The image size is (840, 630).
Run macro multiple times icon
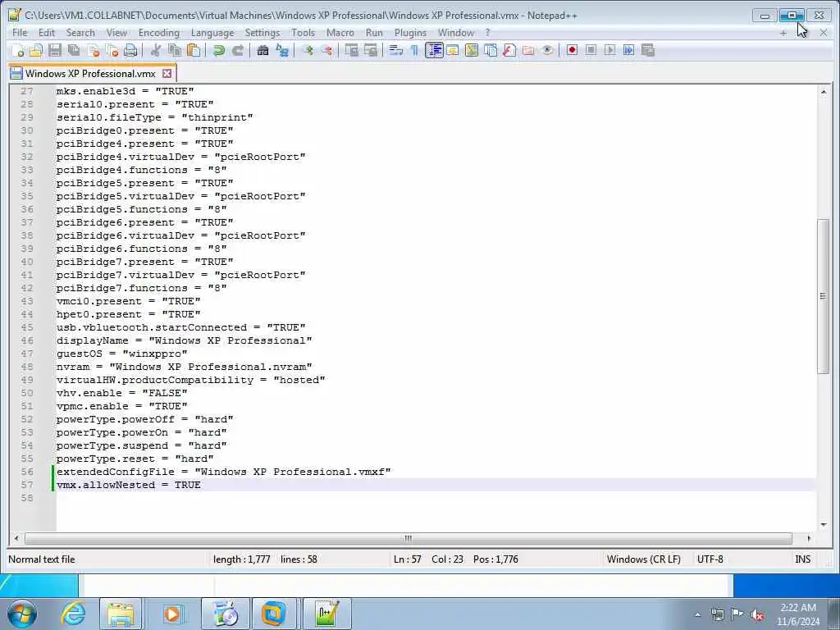point(629,50)
